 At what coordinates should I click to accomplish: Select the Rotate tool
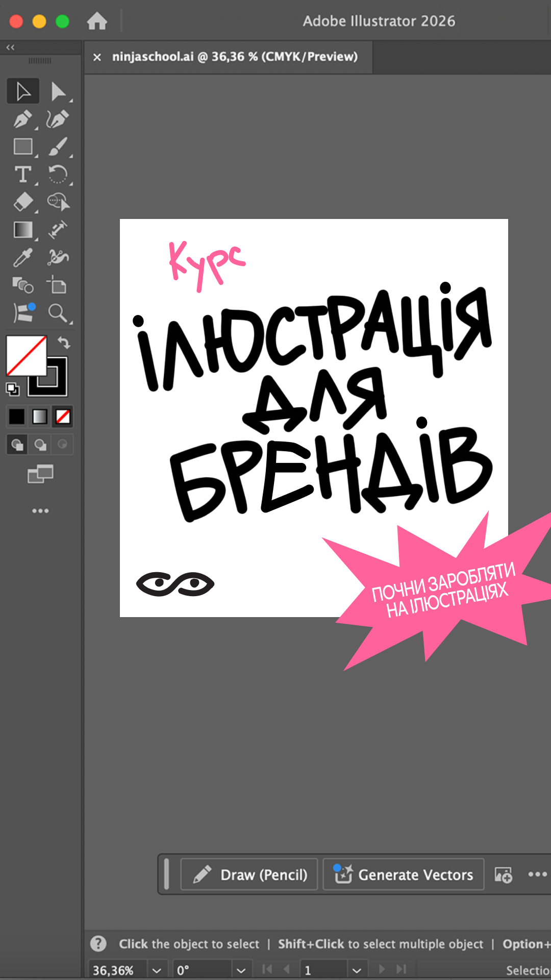pos(58,175)
